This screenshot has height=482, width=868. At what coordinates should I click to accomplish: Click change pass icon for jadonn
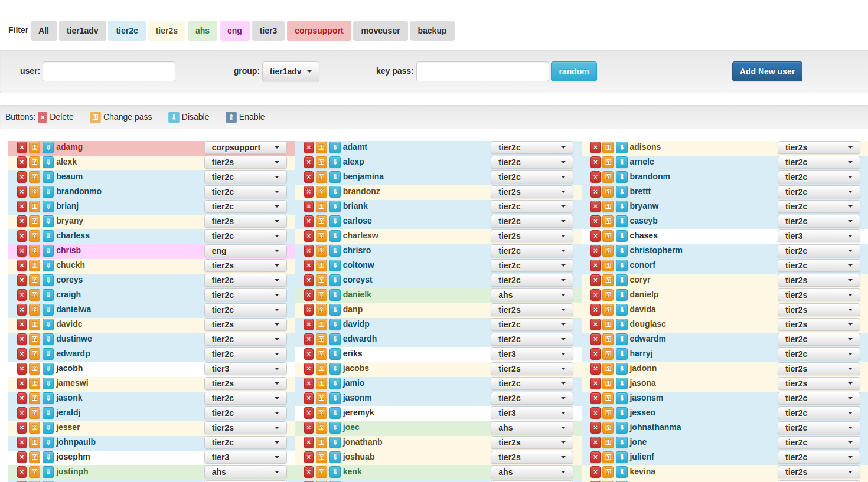pyautogui.click(x=608, y=369)
